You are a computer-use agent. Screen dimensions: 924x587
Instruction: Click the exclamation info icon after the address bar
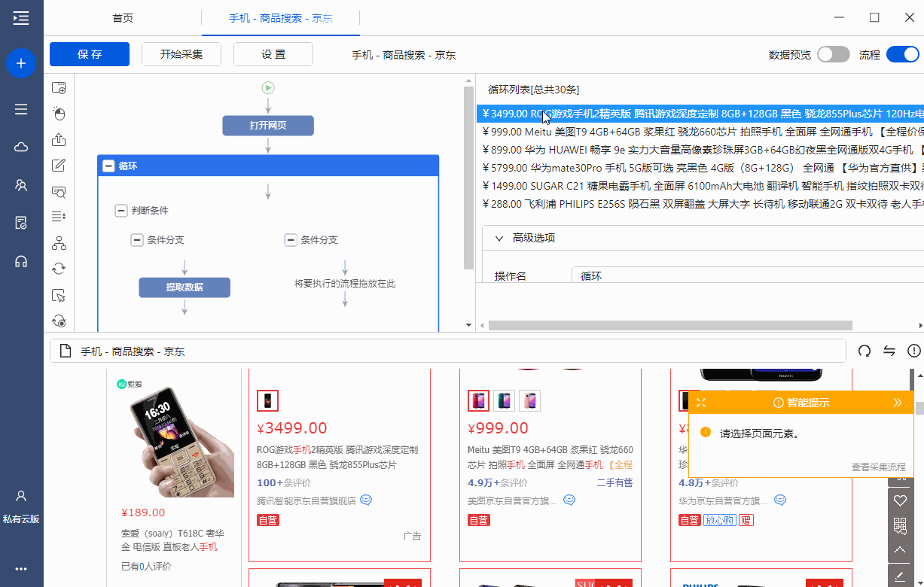pos(914,351)
